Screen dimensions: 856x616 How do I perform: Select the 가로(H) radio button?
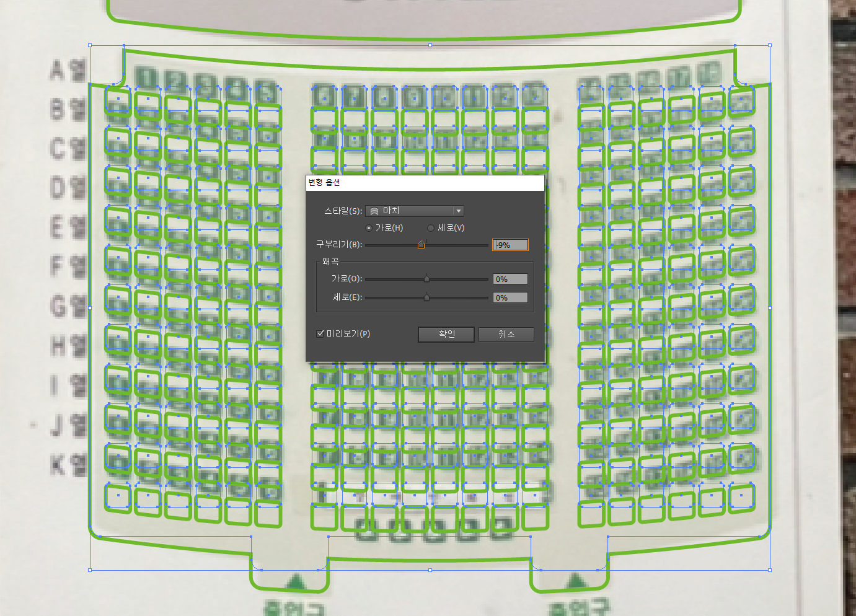369,228
